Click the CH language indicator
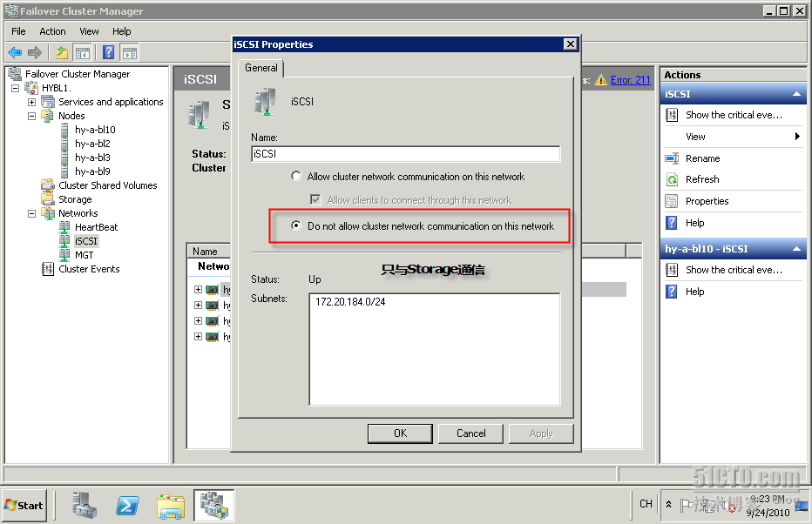The height and width of the screenshot is (524, 812). click(646, 504)
